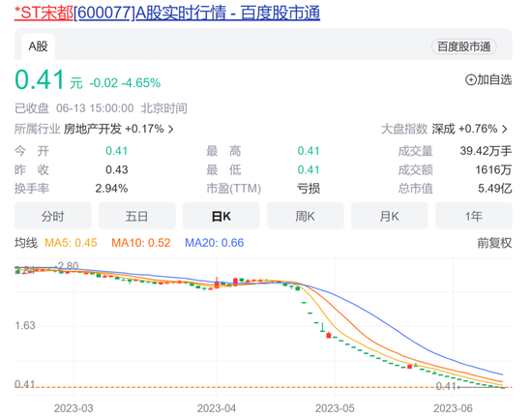Open the *ST宋都 stock name link

(x=44, y=14)
